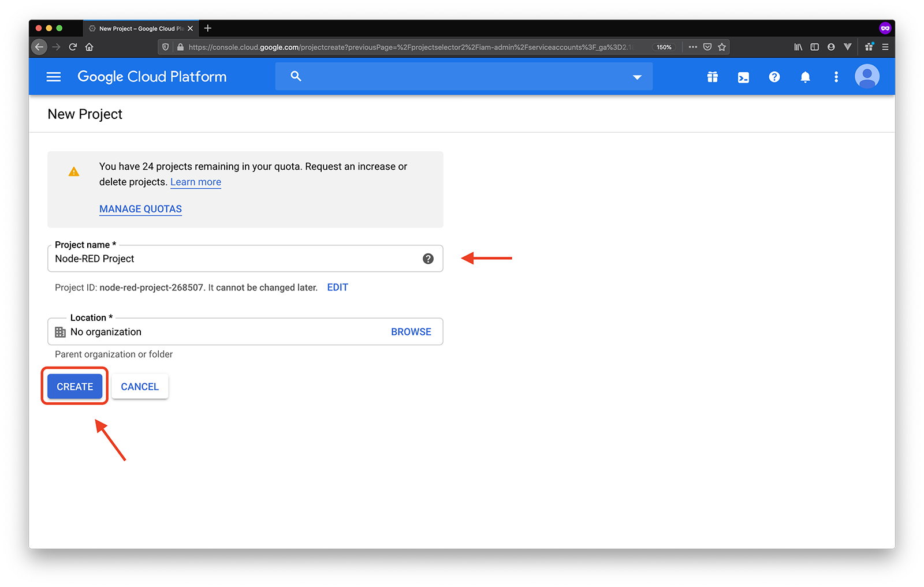Open the hamburger navigation menu
Viewport: 924px width, 587px height.
coord(54,77)
